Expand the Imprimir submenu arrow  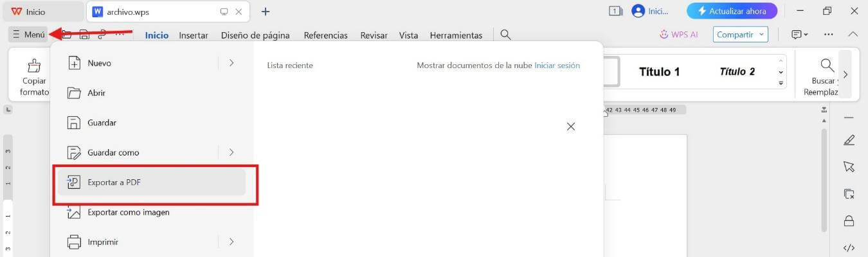[x=231, y=242]
